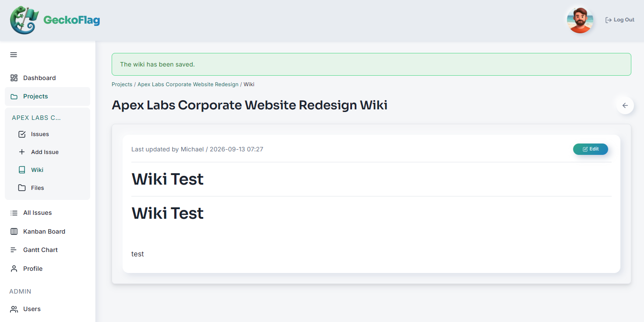The width and height of the screenshot is (644, 322).
Task: Click the Users people icon
Action: click(x=14, y=309)
